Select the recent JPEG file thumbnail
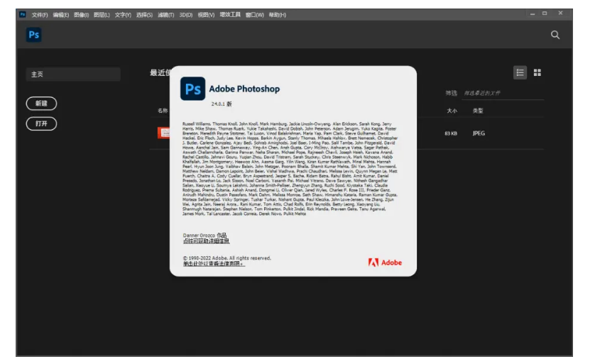 164,133
